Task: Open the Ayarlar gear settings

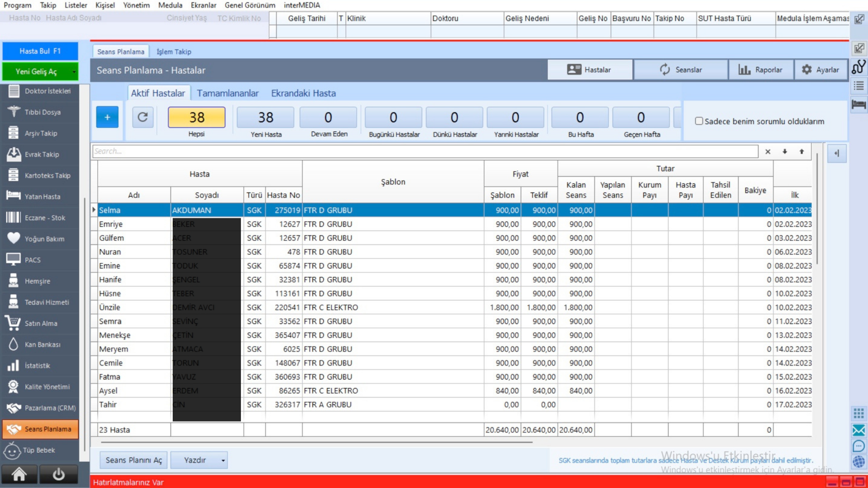Action: tap(821, 70)
